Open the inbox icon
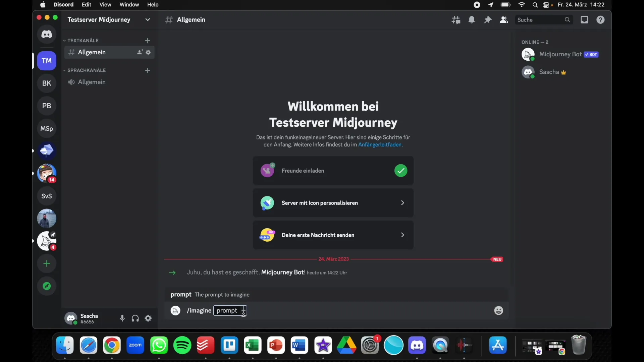 pyautogui.click(x=585, y=20)
